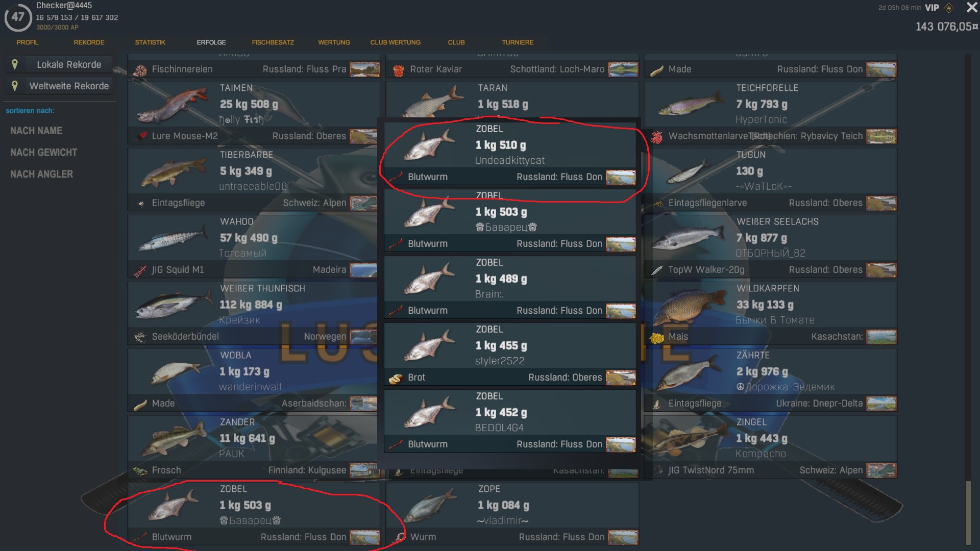
Task: Sort records by NACH NAME
Action: (x=36, y=131)
